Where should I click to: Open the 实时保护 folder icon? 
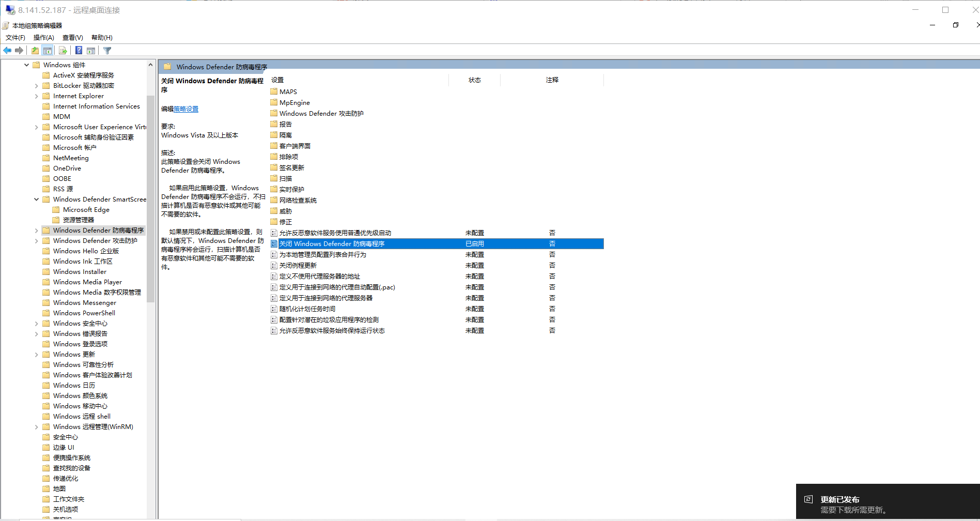coord(274,189)
